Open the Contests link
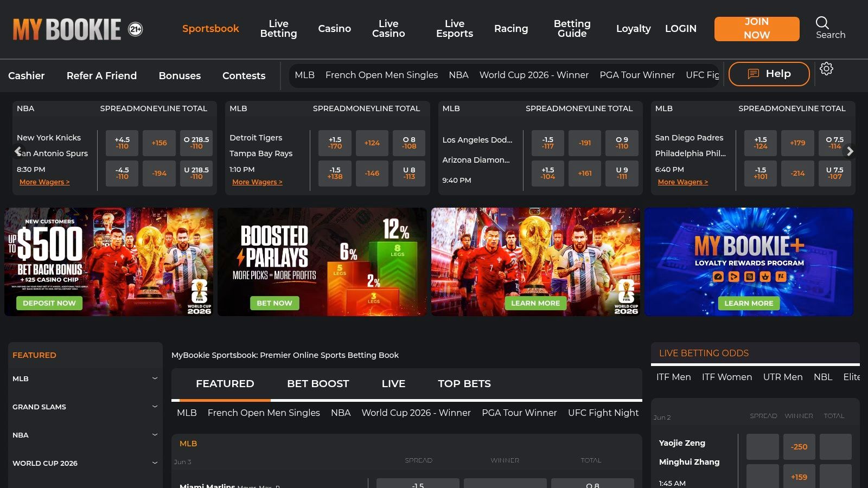Screen dimensions: 868x488 [244, 76]
